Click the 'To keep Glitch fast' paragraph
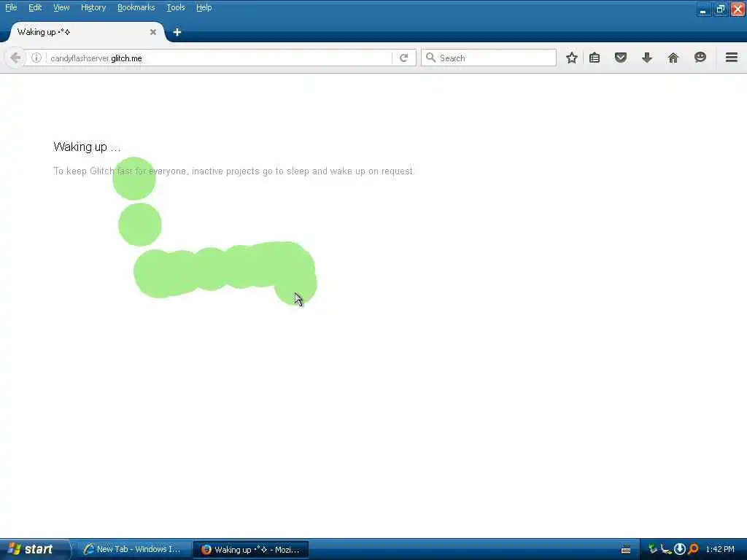Screen dimensions: 747x560 pyautogui.click(x=234, y=171)
